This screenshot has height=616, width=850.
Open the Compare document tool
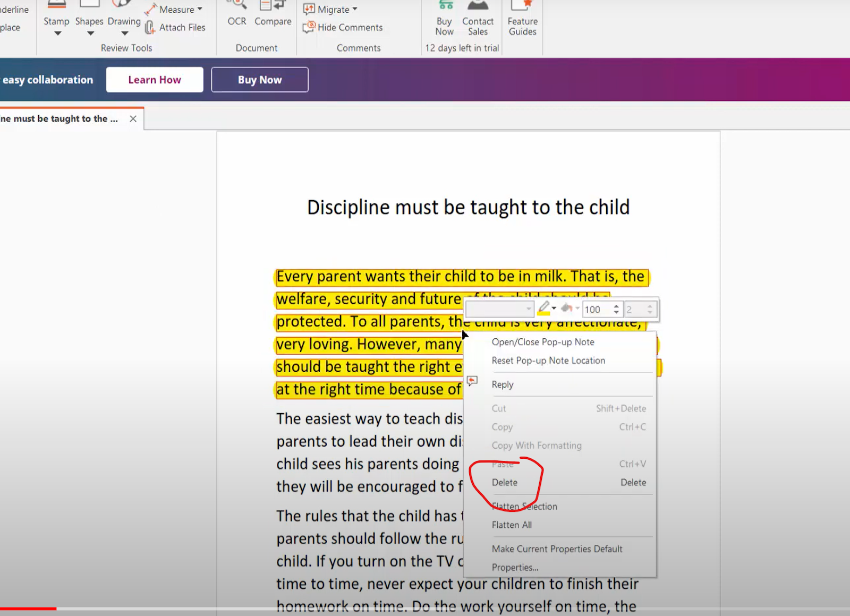click(273, 16)
